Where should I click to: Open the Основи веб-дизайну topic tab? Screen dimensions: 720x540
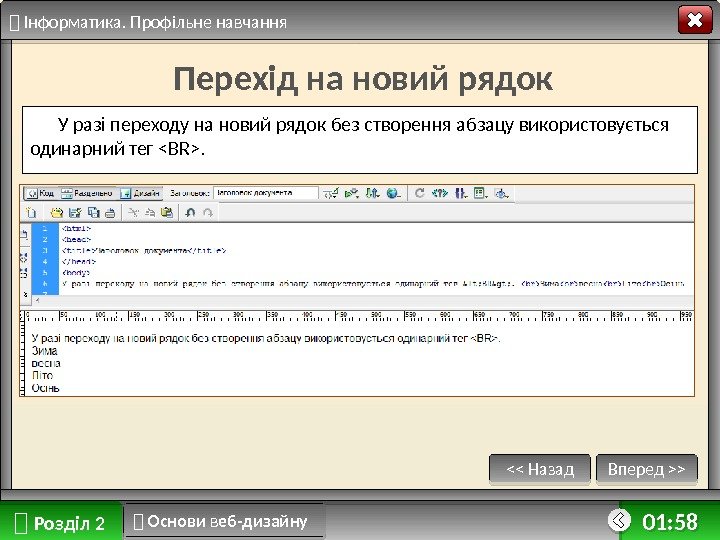(224, 521)
